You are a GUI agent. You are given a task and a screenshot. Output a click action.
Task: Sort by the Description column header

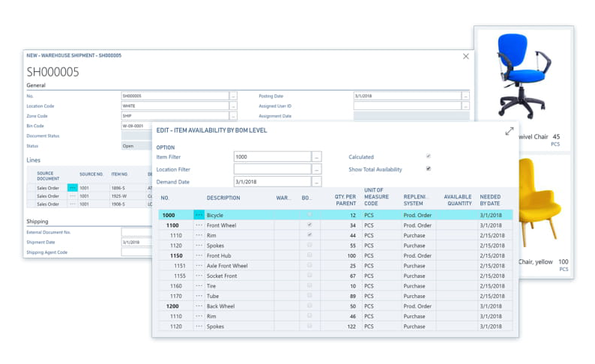point(223,198)
